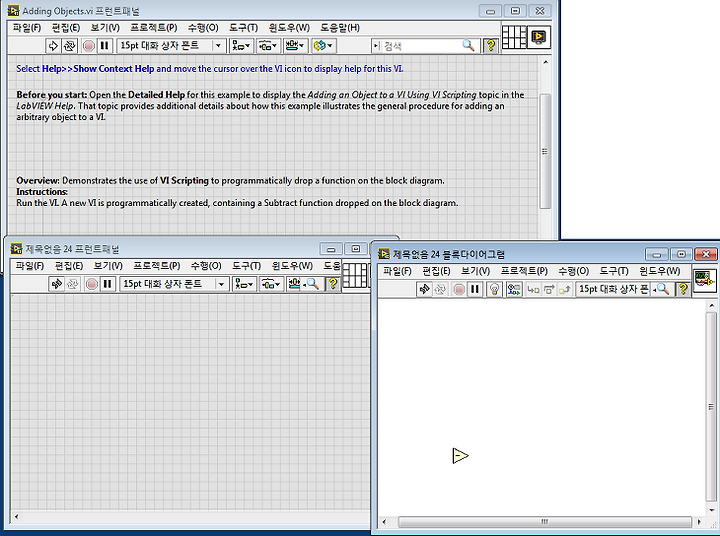Run the Adding Objects.vi with the Run arrow

pyautogui.click(x=53, y=45)
